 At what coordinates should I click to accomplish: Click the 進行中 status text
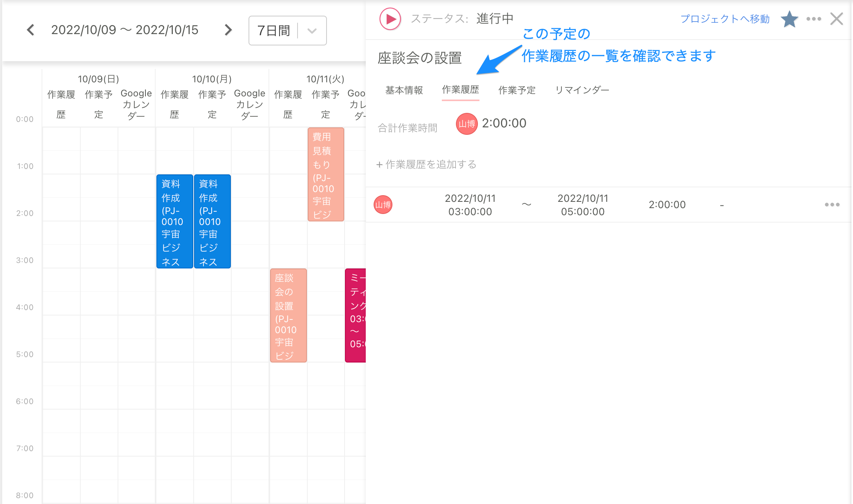(495, 18)
